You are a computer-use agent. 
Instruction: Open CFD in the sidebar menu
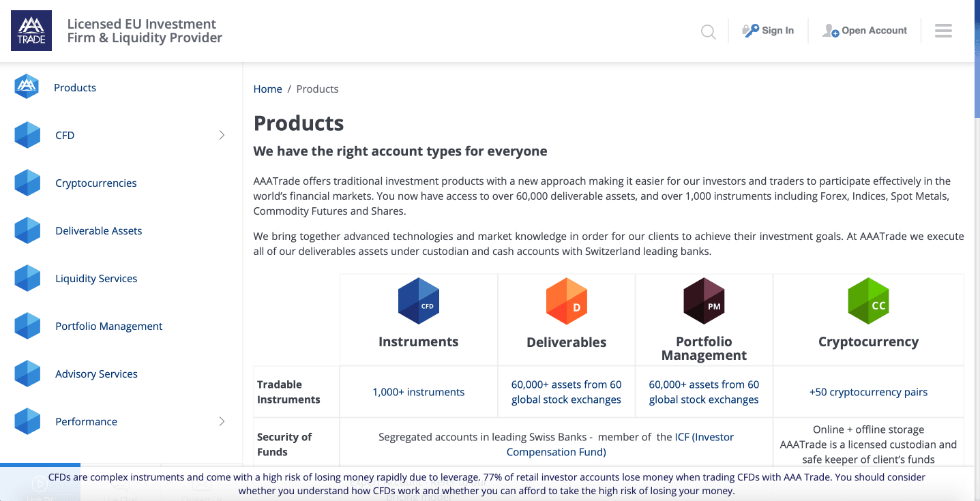click(65, 135)
